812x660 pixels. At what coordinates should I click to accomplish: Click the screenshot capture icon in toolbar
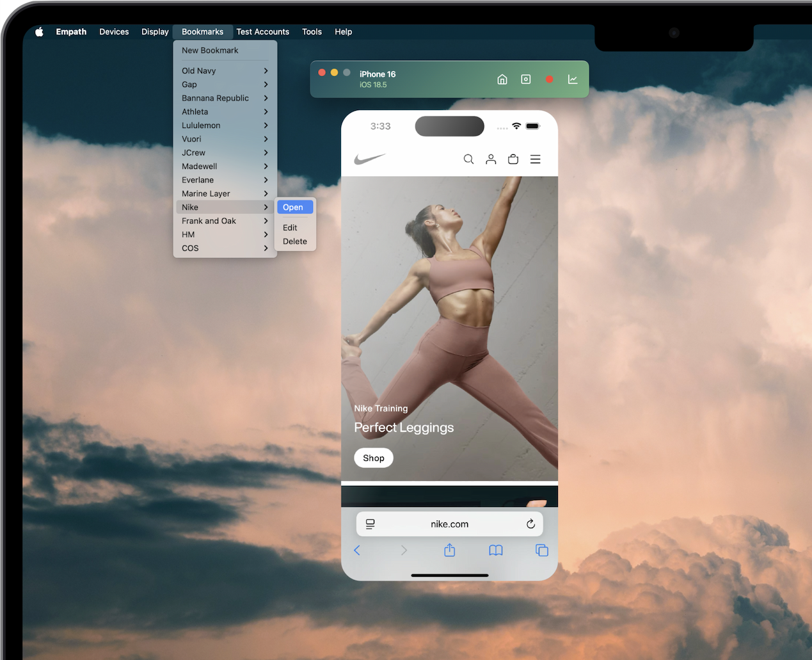click(x=526, y=79)
